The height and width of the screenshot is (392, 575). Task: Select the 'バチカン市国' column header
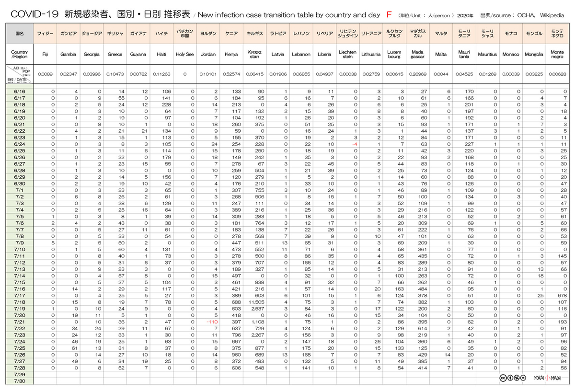pos(184,35)
